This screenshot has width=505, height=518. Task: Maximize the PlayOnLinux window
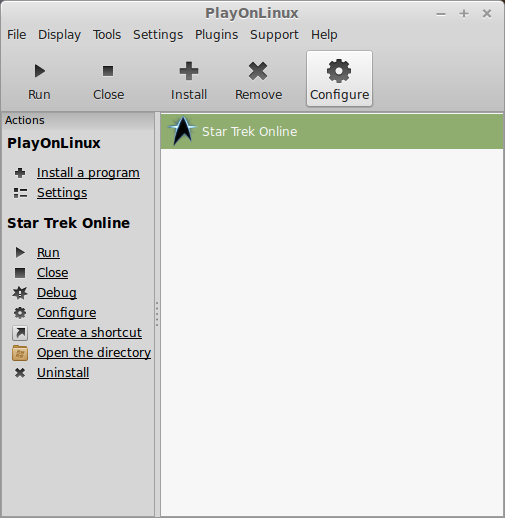[464, 14]
